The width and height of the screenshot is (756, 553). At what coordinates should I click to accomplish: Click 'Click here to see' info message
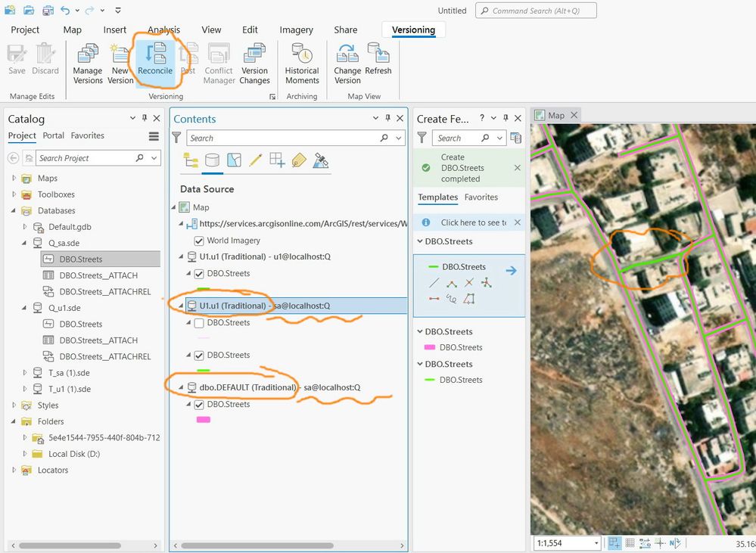474,222
